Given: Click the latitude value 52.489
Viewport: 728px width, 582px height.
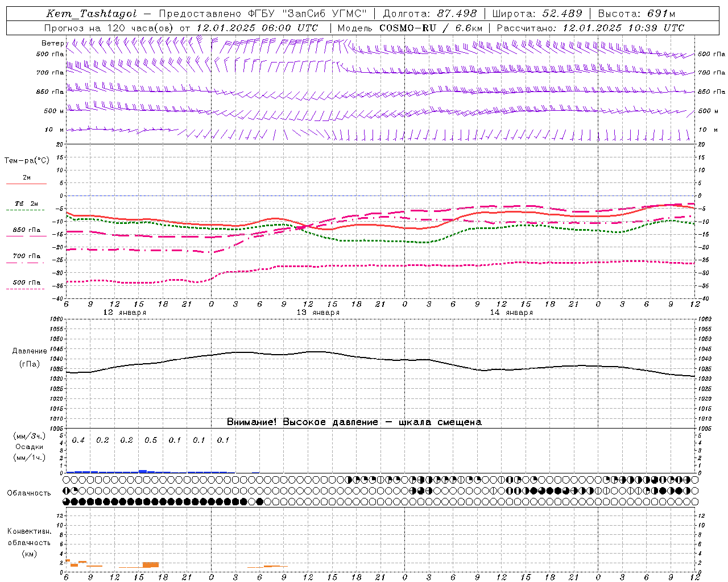Looking at the screenshot, I should [x=562, y=14].
